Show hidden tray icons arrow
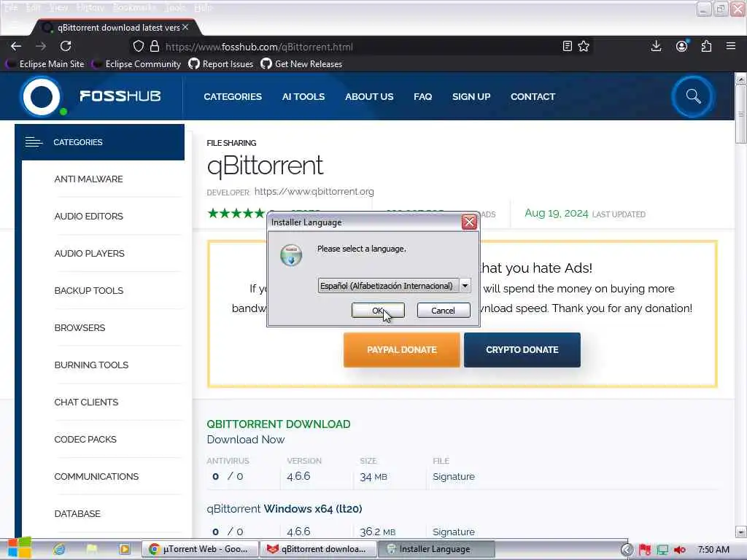Image resolution: width=747 pixels, height=560 pixels. click(627, 550)
